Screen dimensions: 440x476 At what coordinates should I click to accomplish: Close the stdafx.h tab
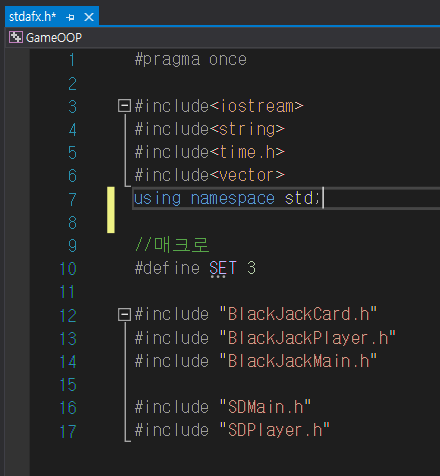pos(89,17)
